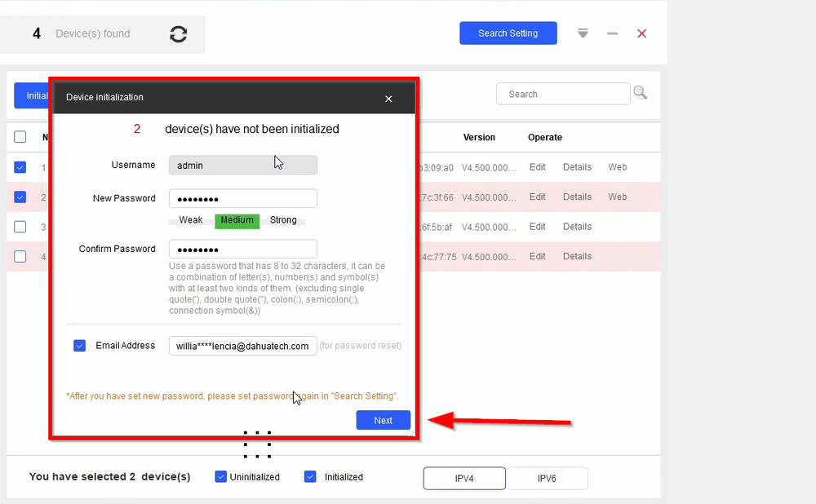This screenshot has height=504, width=816.
Task: Uncheck the Uninitialized filter checkbox
Action: point(220,476)
